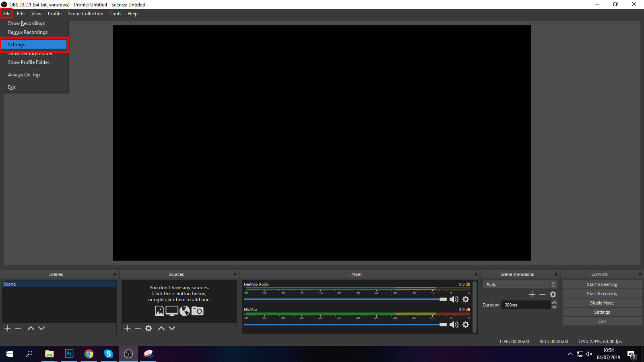Open the Fade transition dropdown
Screen dimensions: 644x362
tap(520, 285)
